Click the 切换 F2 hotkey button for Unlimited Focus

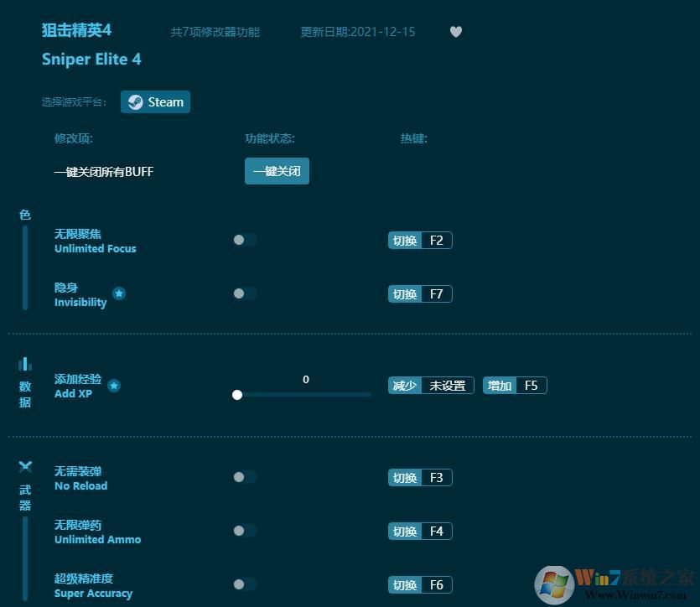[420, 240]
